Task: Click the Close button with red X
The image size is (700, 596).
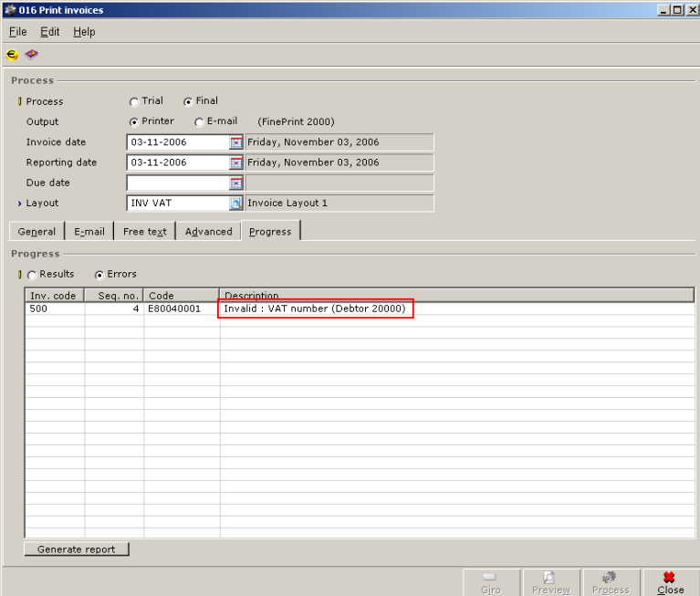Action: (670, 582)
